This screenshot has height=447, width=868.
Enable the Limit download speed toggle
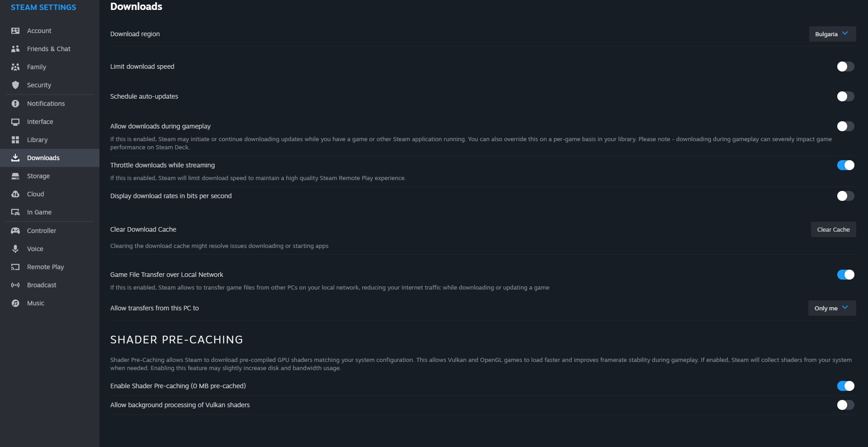point(845,67)
